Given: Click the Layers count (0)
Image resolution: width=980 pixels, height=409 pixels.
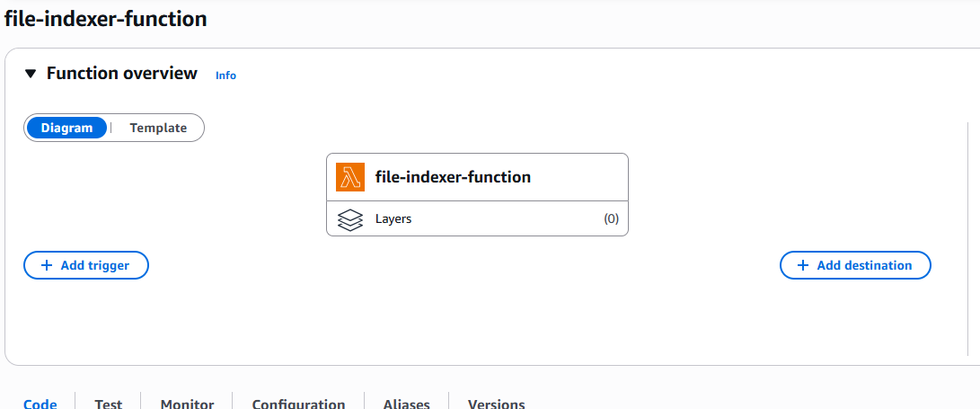Looking at the screenshot, I should tap(611, 218).
